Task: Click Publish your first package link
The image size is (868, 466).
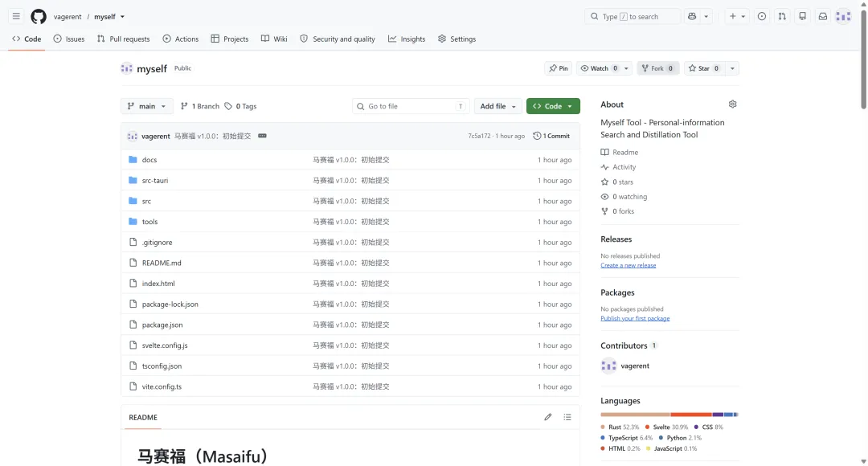Action: [x=635, y=318]
